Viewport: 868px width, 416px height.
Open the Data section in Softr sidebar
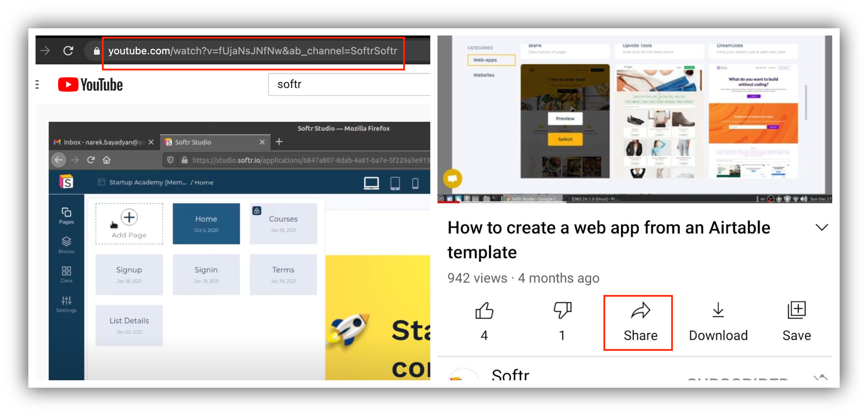[66, 275]
